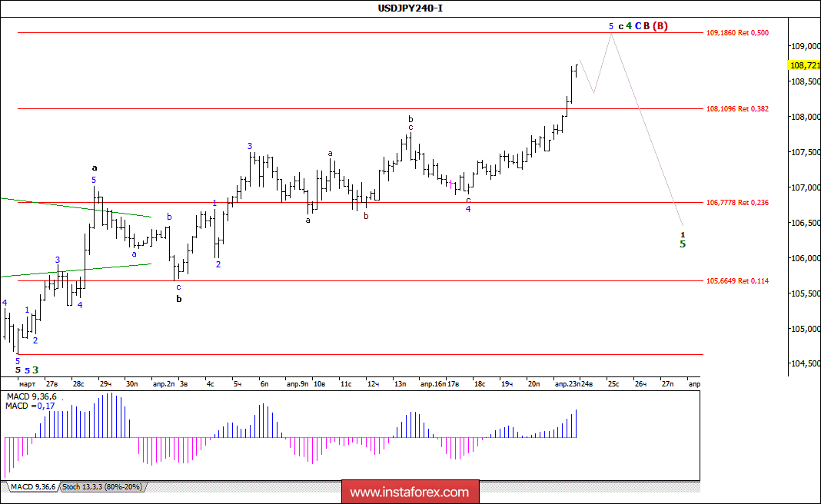Screen dimensions: 821x504
Task: Select the MACD =0,17 indicator value text
Action: (30, 406)
